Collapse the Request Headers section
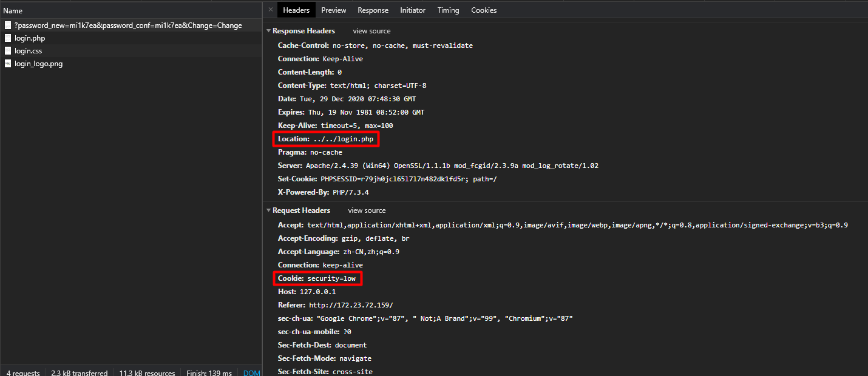Viewport: 868px width, 376px height. coord(269,210)
